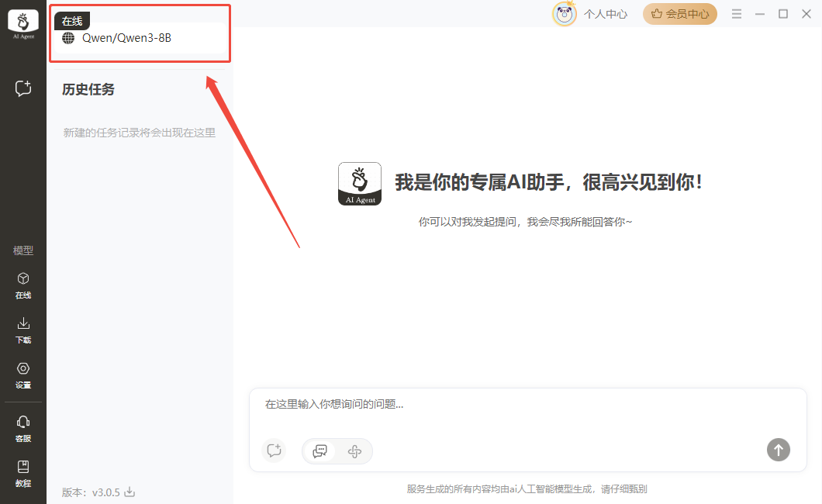Click the 版本 v3.0.5 version label
This screenshot has height=504, width=822.
(91, 492)
